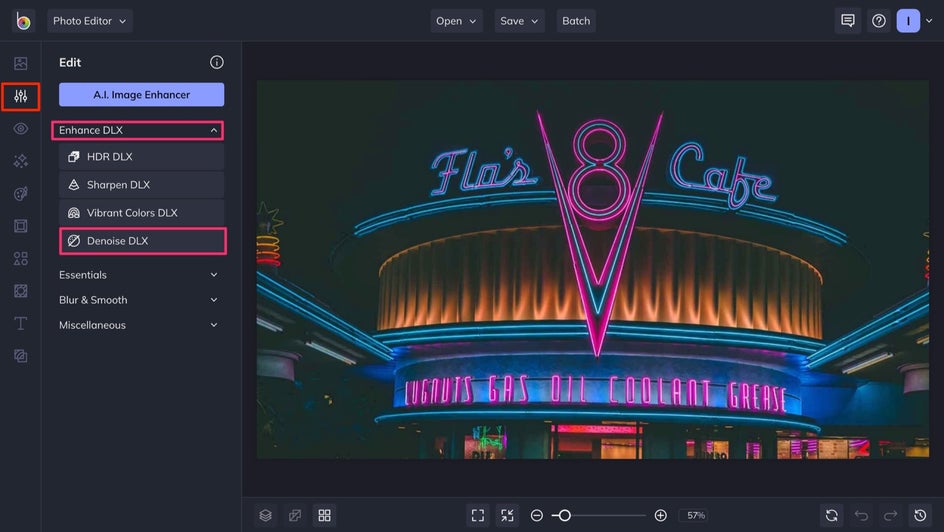Viewport: 944px width, 532px height.
Task: Open the Overlays sidebar icon
Action: pyautogui.click(x=20, y=291)
